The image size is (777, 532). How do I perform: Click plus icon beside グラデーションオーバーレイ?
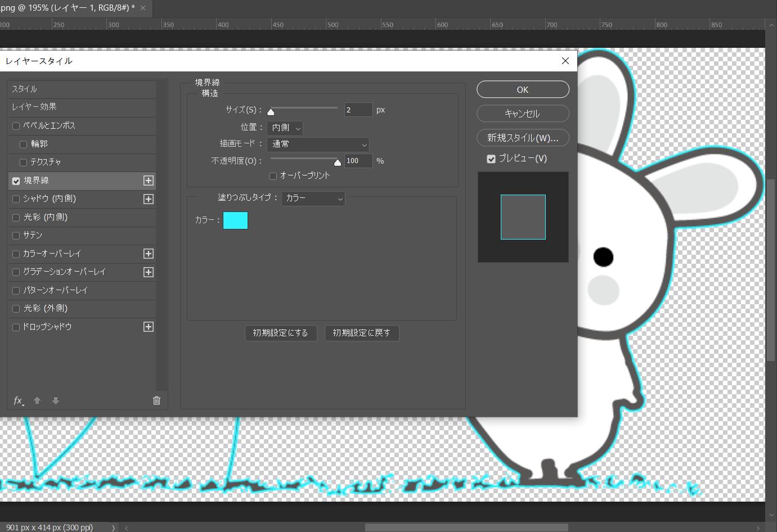(x=149, y=272)
